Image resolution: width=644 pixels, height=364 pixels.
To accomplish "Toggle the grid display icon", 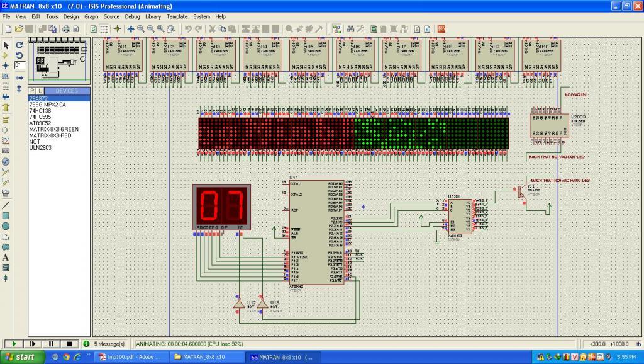I will pyautogui.click(x=104, y=29).
